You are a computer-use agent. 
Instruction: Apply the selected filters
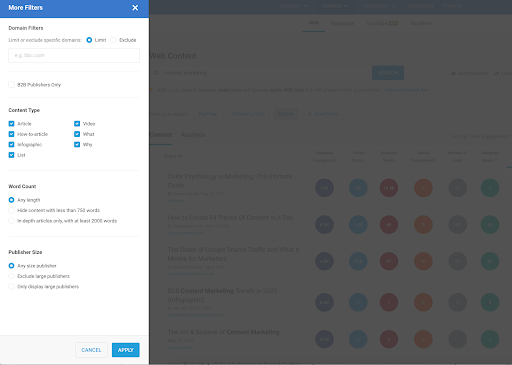click(x=126, y=350)
